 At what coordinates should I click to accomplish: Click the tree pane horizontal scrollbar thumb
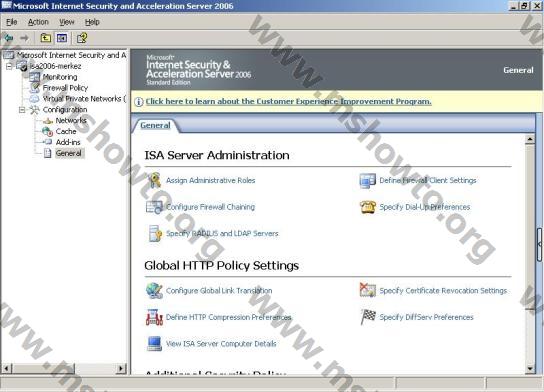(x=43, y=368)
